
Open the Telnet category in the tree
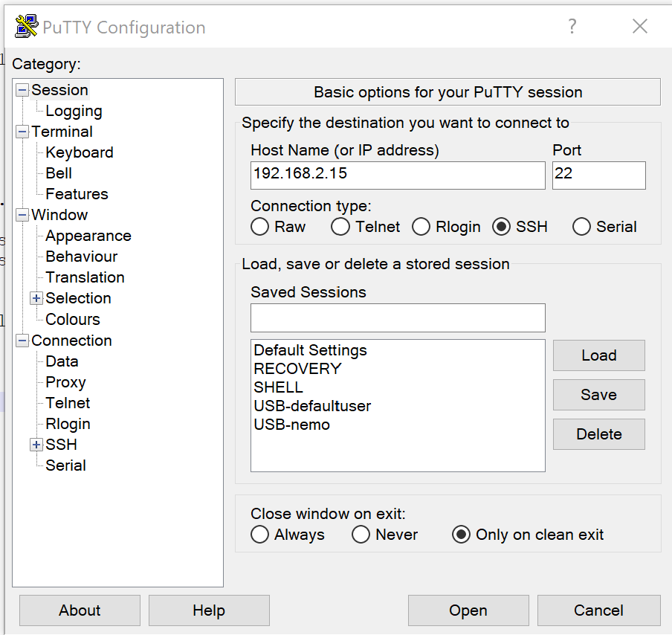point(68,403)
